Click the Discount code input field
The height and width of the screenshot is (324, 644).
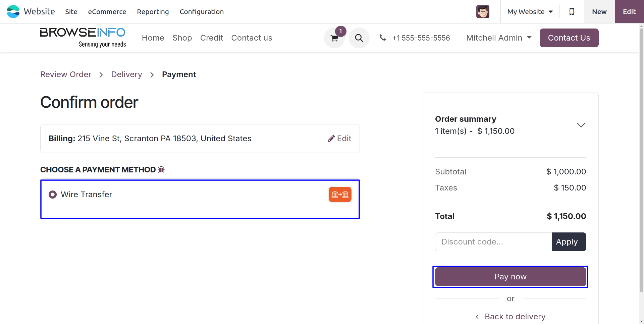[493, 242]
